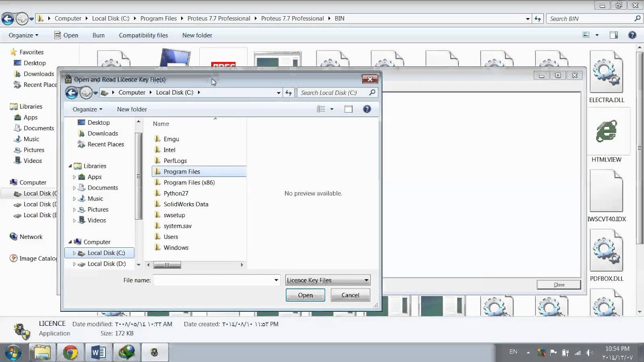Select the Python27 folder
Viewport: 644px width, 362px height.
[x=176, y=193]
